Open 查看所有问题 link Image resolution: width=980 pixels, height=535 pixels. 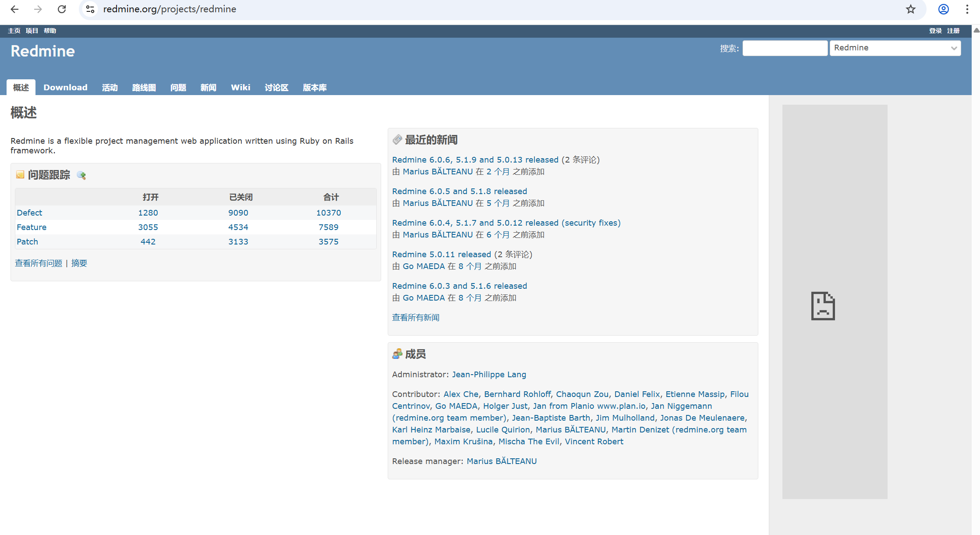click(x=39, y=263)
